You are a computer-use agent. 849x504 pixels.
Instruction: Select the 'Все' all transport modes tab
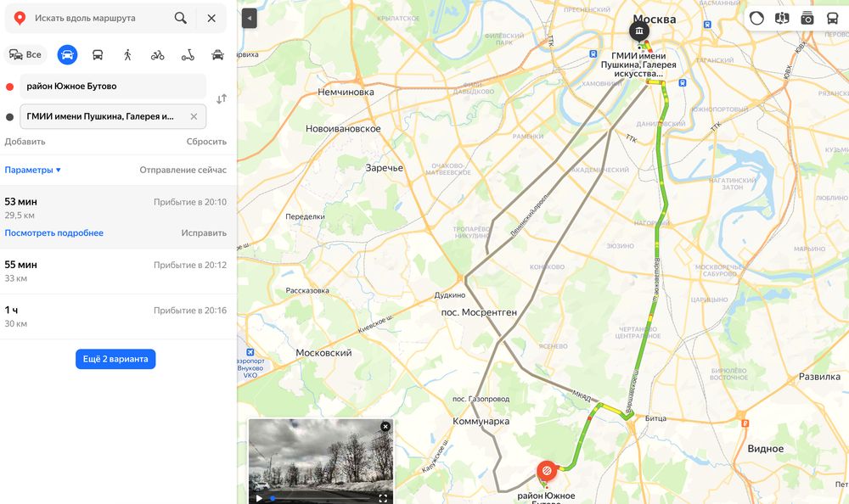tap(25, 54)
